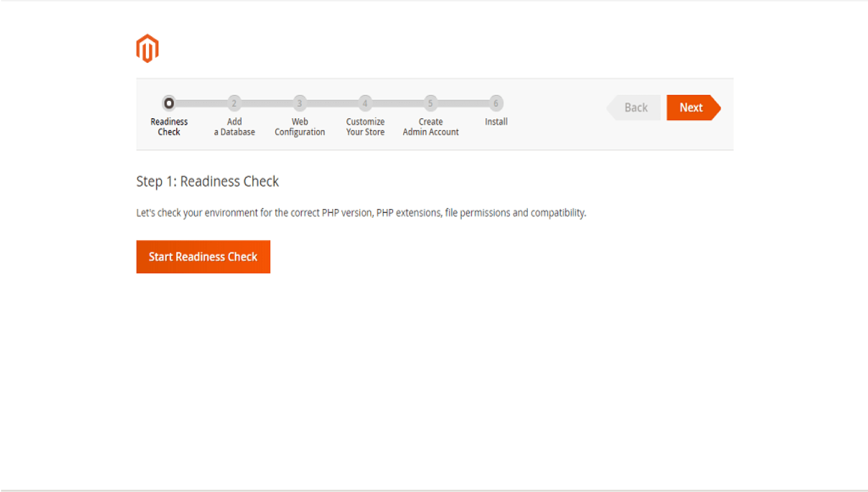Click the step 3 numbered circle
Screen dimensions: 868x492
pyautogui.click(x=300, y=103)
